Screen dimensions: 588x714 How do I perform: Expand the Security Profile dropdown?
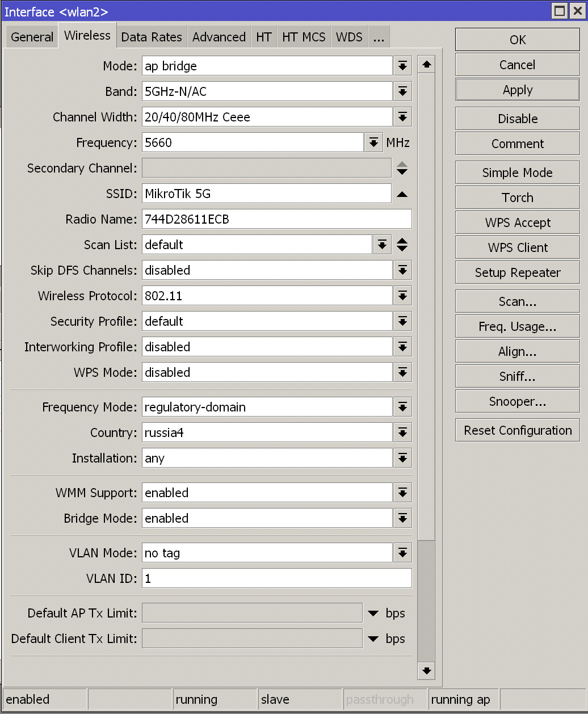402,321
